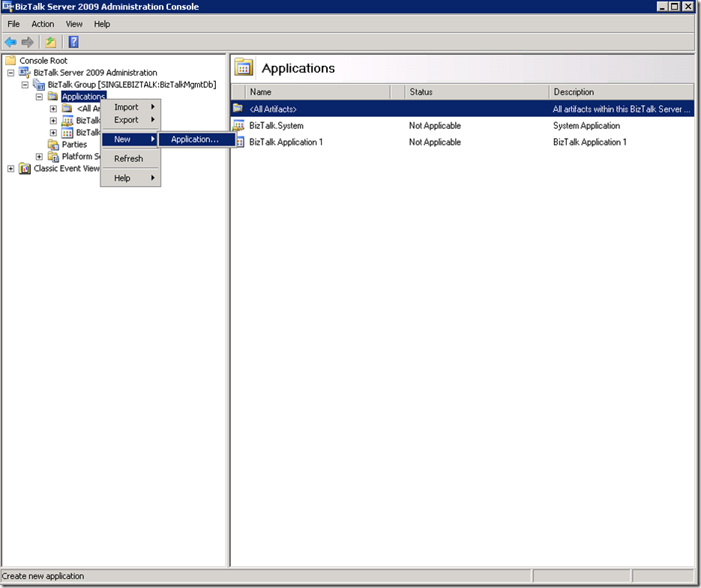The image size is (701, 588).
Task: Select the BizTalk.System list row name
Action: coord(277,126)
